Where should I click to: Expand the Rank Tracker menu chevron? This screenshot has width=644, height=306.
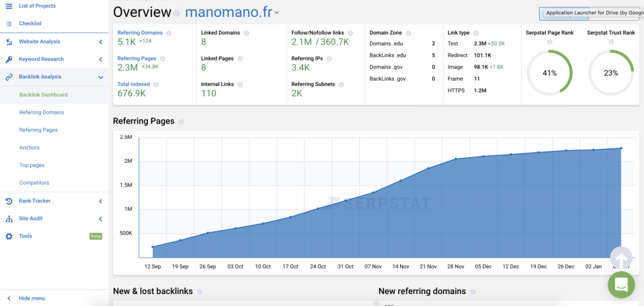(x=101, y=201)
